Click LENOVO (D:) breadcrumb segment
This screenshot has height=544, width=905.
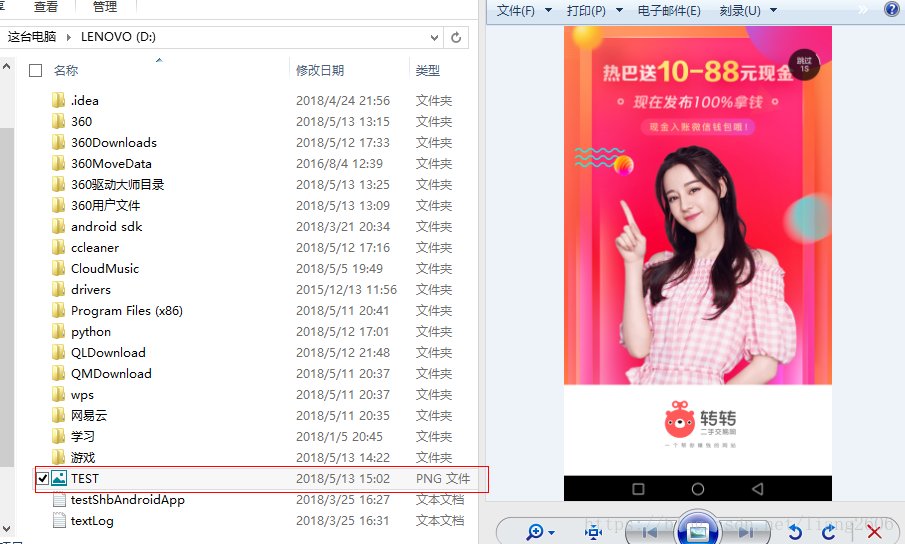[118, 37]
